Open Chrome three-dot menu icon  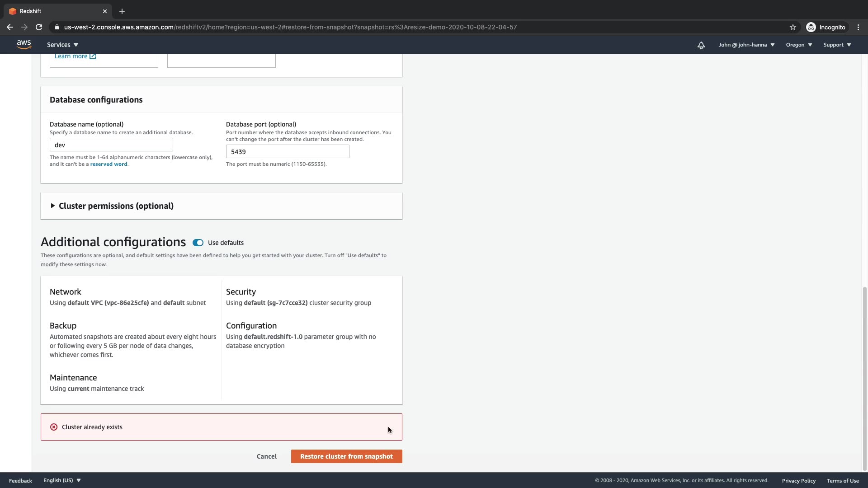coord(858,27)
